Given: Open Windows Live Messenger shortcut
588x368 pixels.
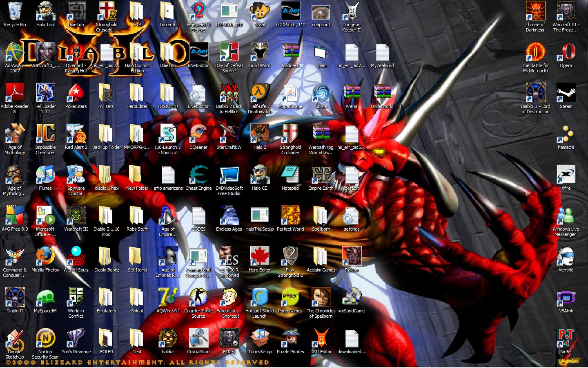Looking at the screenshot, I should [x=566, y=215].
